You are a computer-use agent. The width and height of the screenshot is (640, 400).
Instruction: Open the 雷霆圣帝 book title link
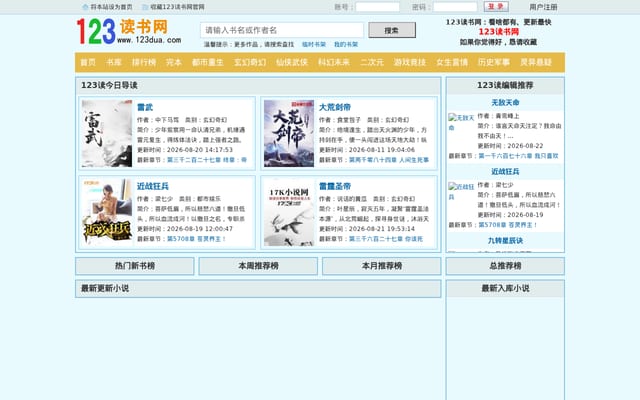pos(335,186)
